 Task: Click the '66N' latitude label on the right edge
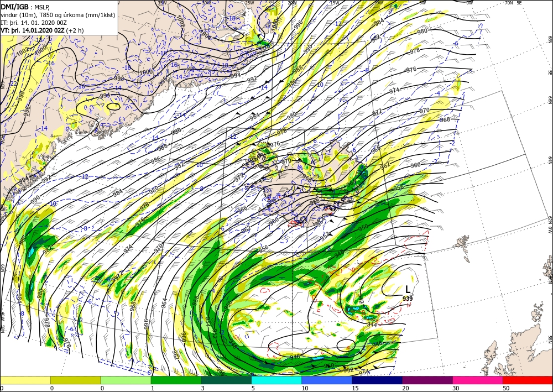[x=550, y=101]
